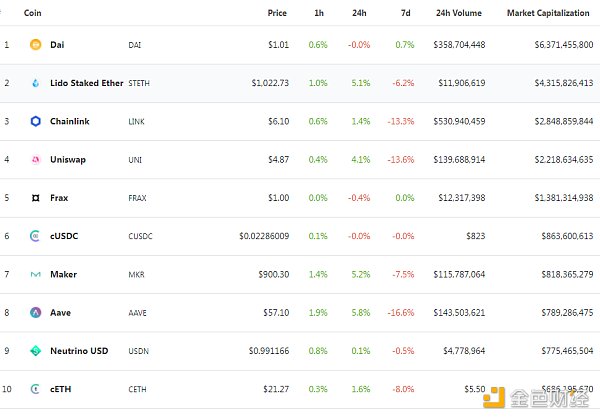Click the Coin column header
Viewport: 600px width, 419px height.
30,13
